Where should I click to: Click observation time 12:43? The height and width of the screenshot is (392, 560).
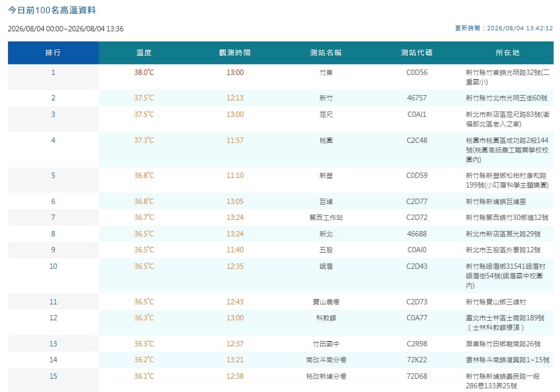pos(235,302)
